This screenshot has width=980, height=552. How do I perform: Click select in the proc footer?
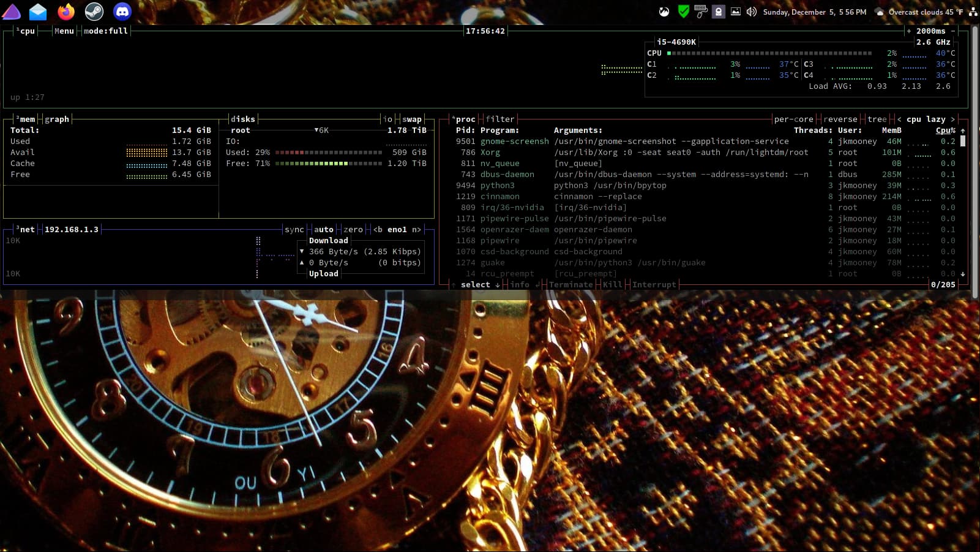[x=476, y=284]
